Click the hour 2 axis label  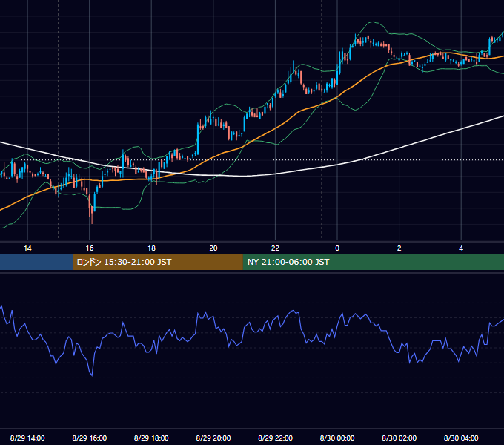tap(399, 248)
